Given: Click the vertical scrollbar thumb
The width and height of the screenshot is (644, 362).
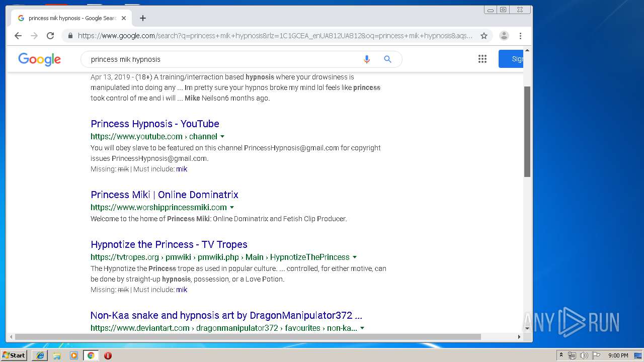Looking at the screenshot, I should tap(527, 132).
